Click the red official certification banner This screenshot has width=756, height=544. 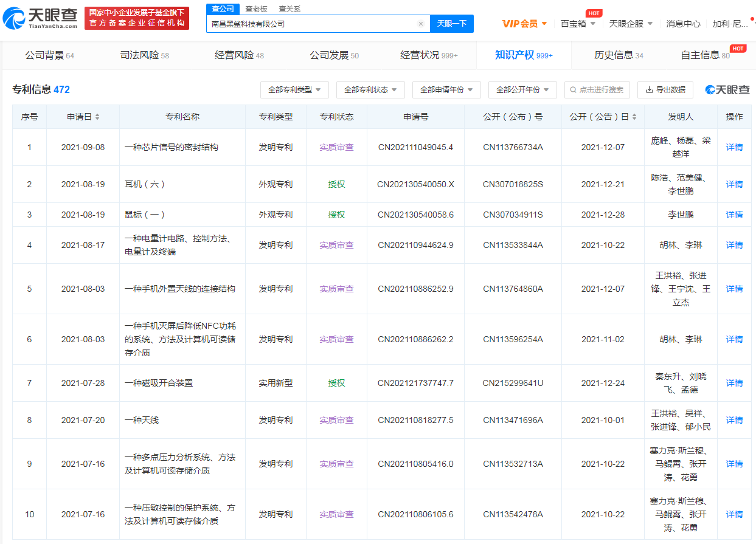(137, 18)
